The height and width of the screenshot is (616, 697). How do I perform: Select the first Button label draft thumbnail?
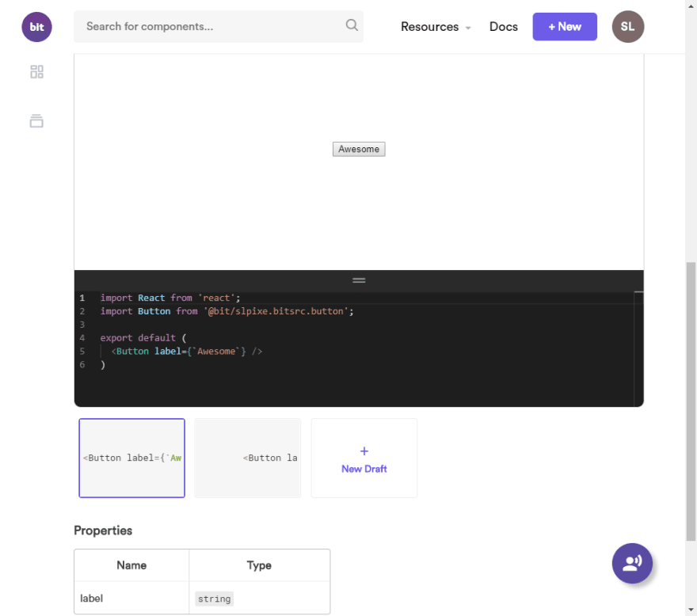(x=131, y=458)
